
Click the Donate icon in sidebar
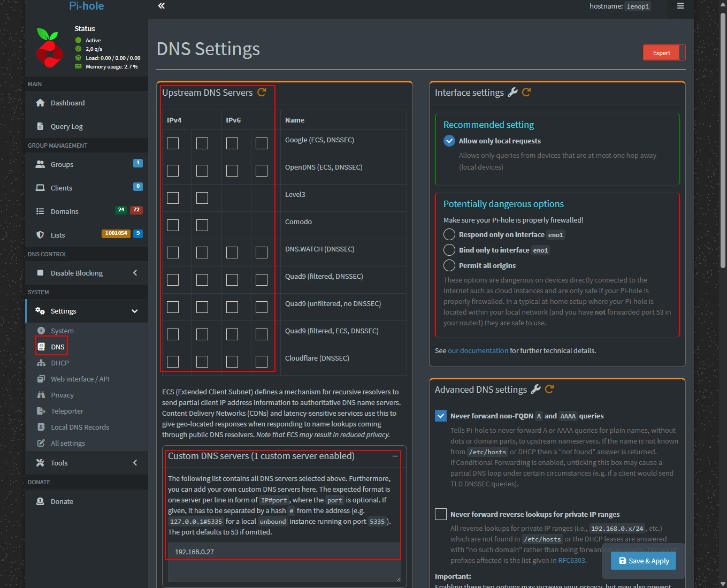40,501
